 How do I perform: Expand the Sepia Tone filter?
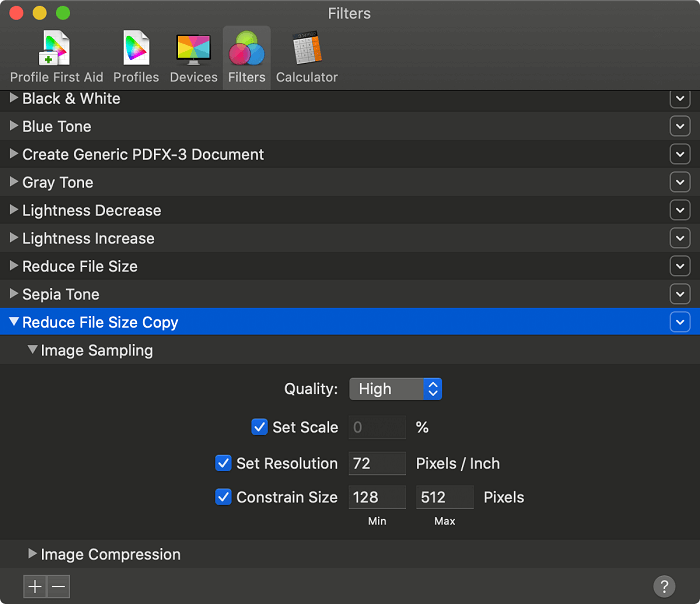[x=14, y=294]
